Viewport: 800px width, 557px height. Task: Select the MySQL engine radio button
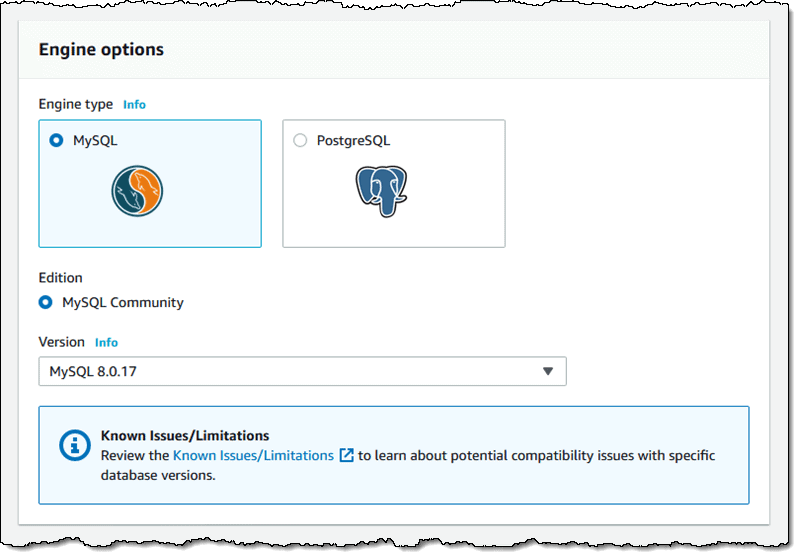coord(56,140)
